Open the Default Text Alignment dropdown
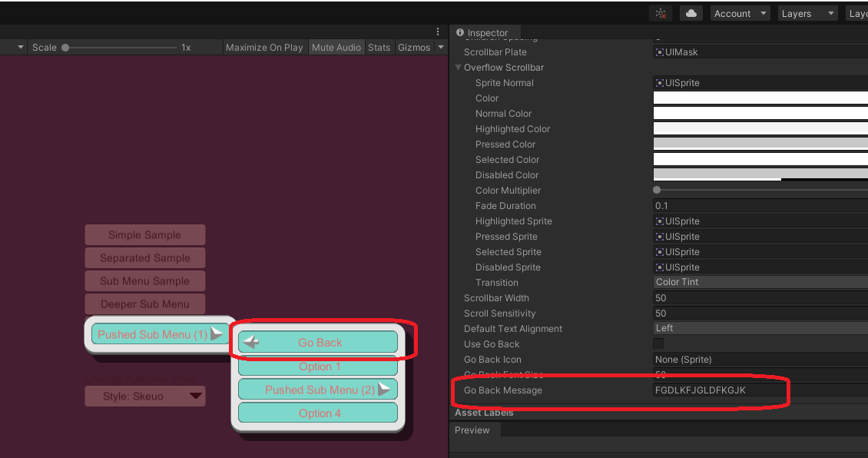Image resolution: width=868 pixels, height=458 pixels. [x=760, y=328]
